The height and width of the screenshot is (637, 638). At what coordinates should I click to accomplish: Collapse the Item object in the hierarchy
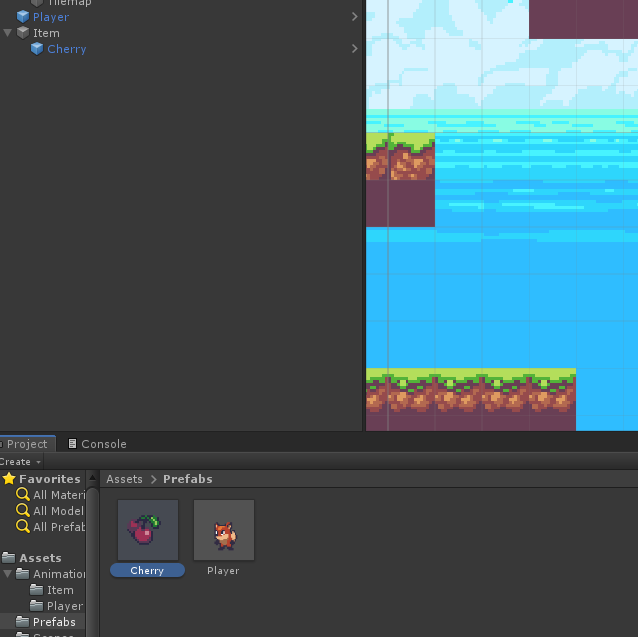tap(7, 33)
